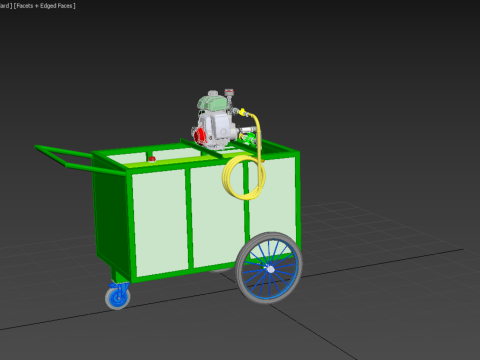This screenshot has height=360, width=480.
Task: Select the small blue caster wheel
Action: pyautogui.click(x=118, y=296)
